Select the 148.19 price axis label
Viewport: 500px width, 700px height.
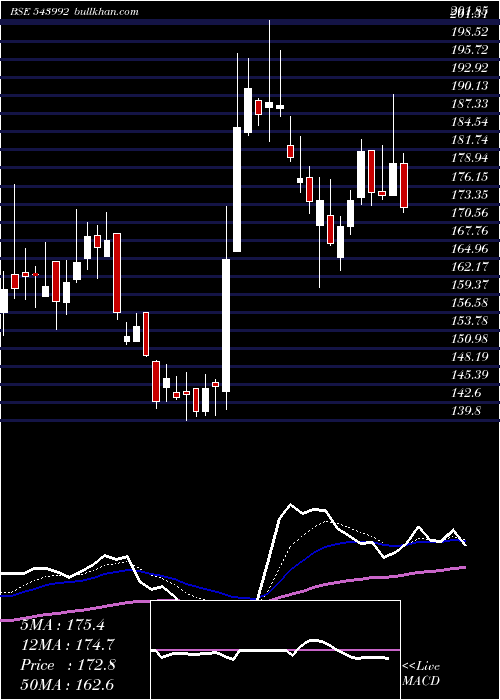470,357
